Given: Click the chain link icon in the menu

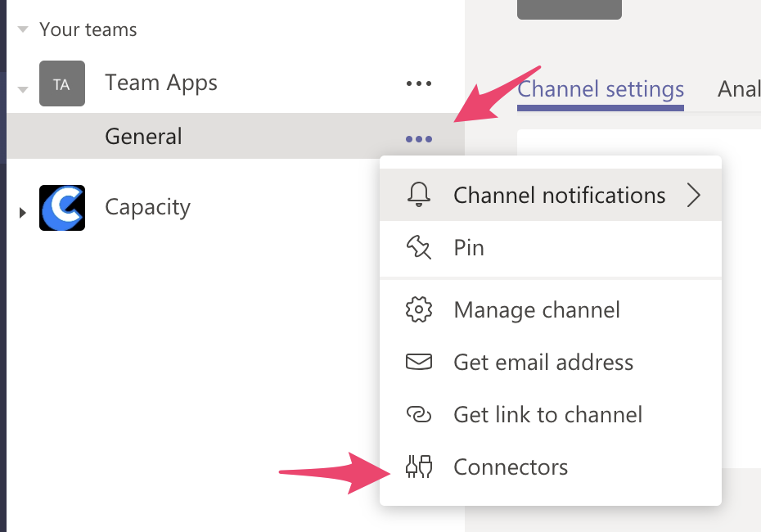Looking at the screenshot, I should [418, 415].
